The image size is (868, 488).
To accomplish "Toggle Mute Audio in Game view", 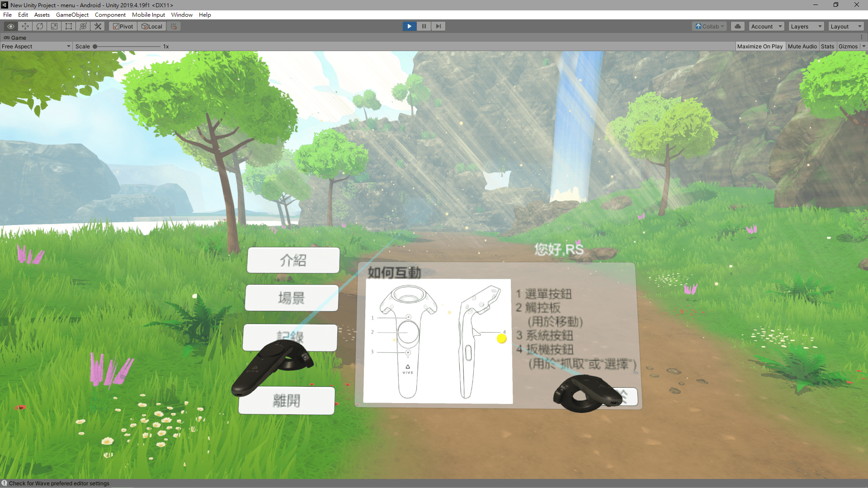I will (x=802, y=46).
